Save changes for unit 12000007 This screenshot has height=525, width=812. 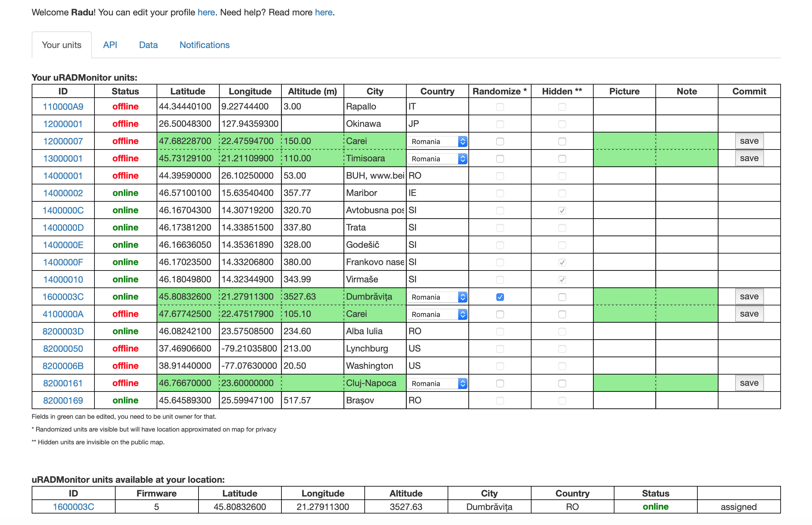click(x=749, y=141)
